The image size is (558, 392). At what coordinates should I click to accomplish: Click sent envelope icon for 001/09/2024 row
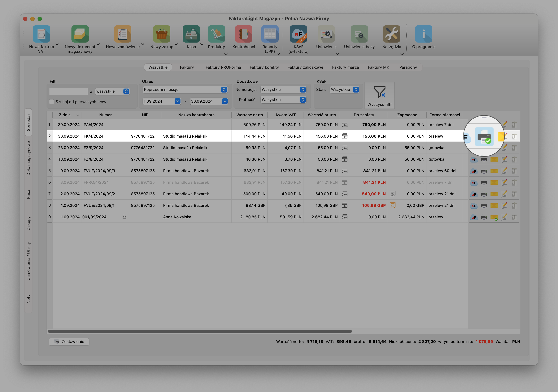[494, 217]
